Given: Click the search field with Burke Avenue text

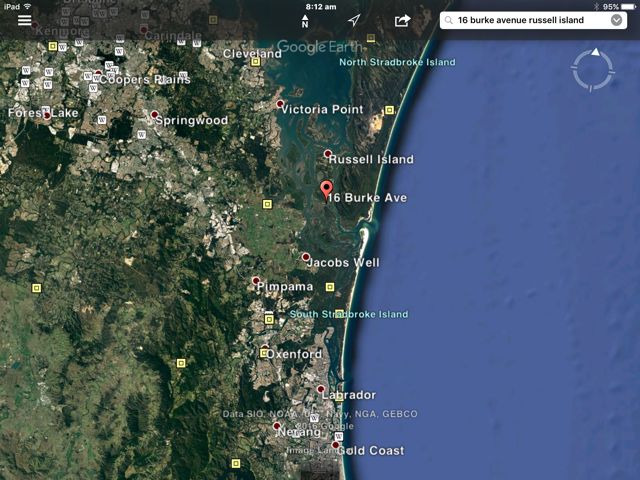Looking at the screenshot, I should point(530,20).
